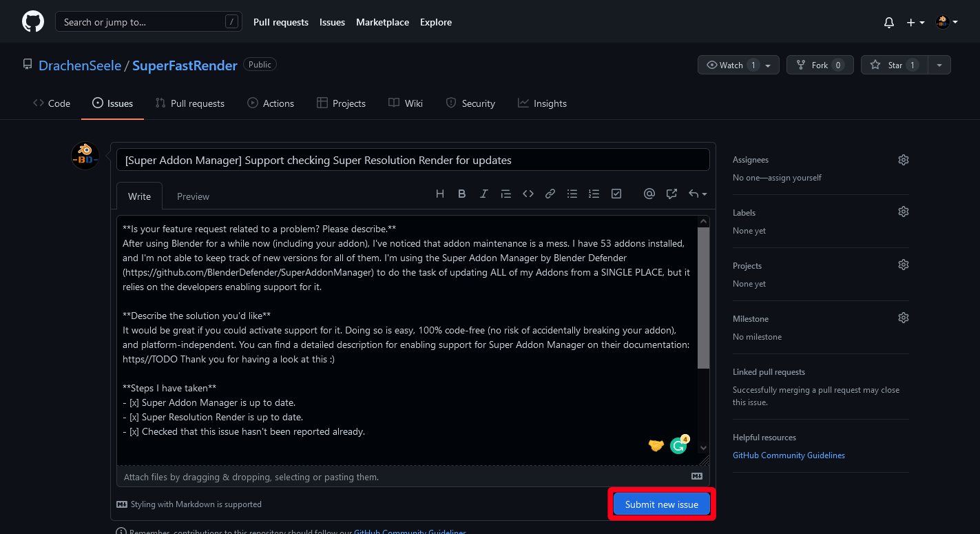This screenshot has height=534, width=980.
Task: Insert a quote icon
Action: pyautogui.click(x=506, y=194)
